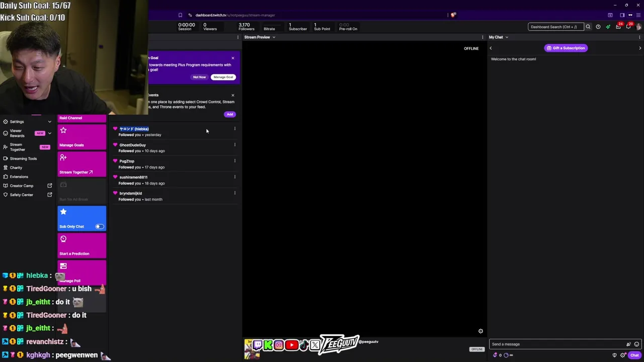This screenshot has width=644, height=362.
Task: Open the emote picker smiley icon
Action: [636, 344]
